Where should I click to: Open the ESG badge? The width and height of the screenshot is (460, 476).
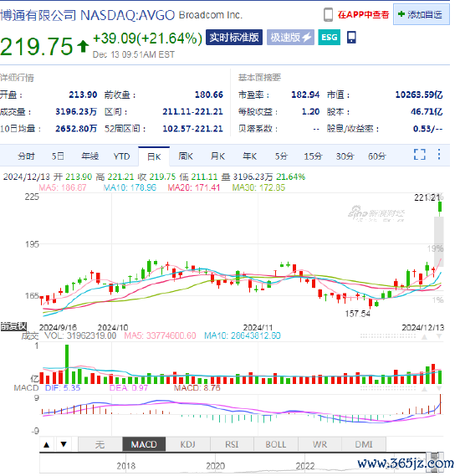[330, 38]
